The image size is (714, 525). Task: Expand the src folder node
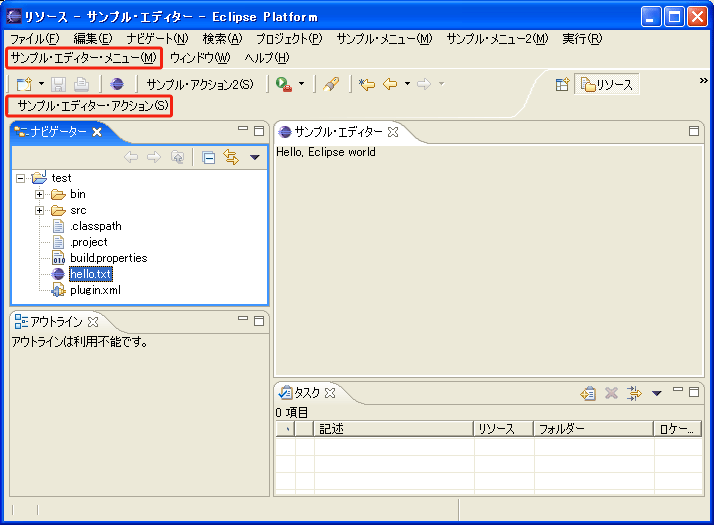pyautogui.click(x=40, y=210)
